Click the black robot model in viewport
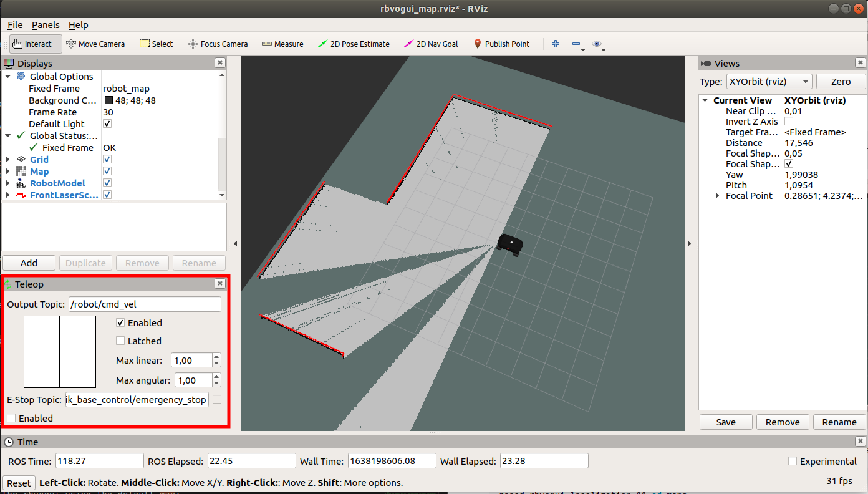 [x=510, y=243]
